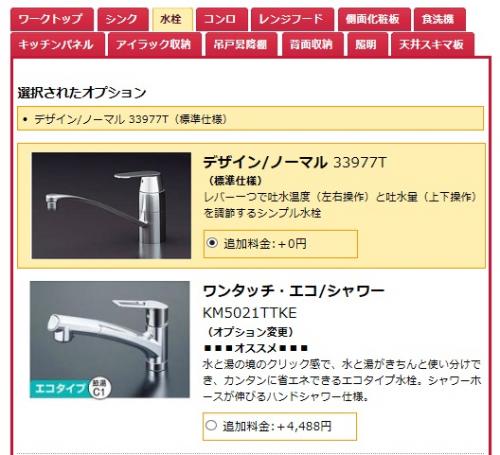Click the ワンタッチ・エコ/シャワー title
The image size is (500, 455).
(x=293, y=291)
